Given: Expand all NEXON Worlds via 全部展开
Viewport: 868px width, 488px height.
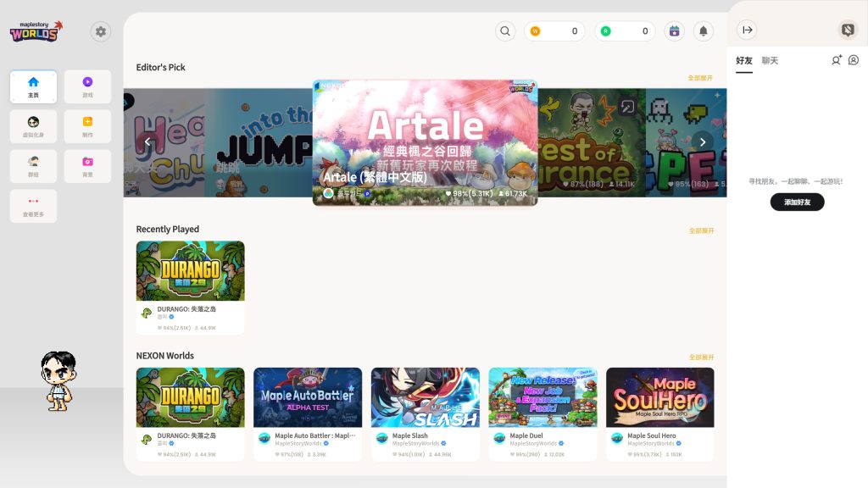Looking at the screenshot, I should pos(701,358).
